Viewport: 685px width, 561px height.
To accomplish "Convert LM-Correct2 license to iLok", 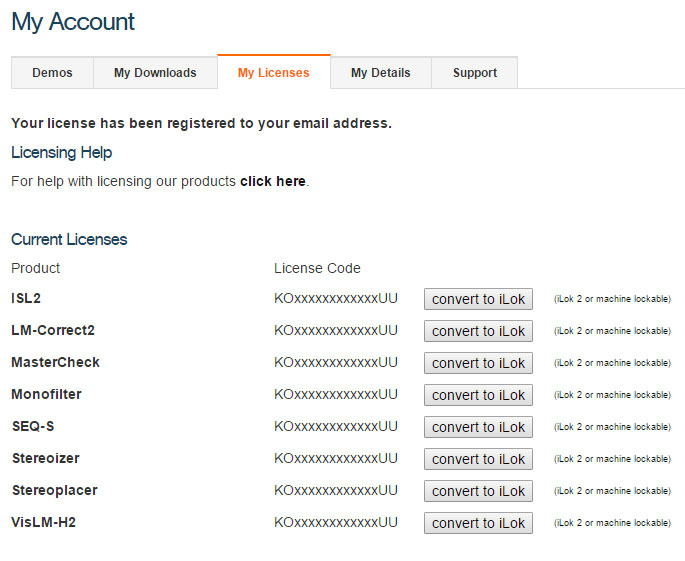I will coord(478,331).
